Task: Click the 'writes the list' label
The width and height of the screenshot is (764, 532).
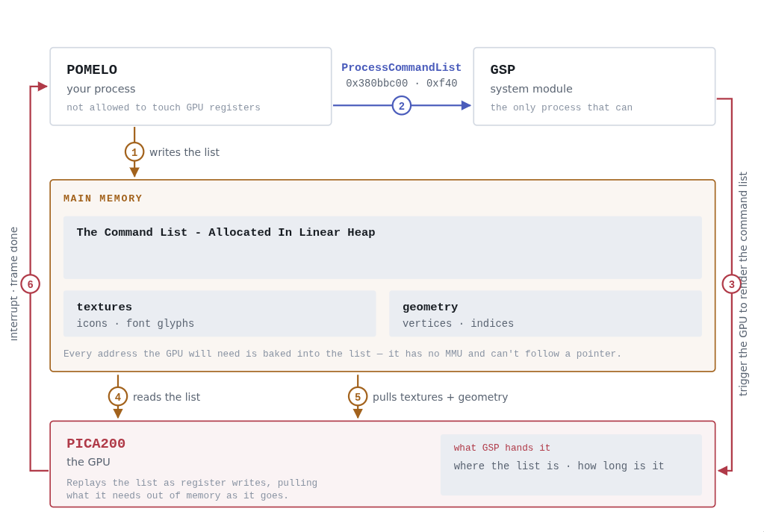Action: tap(184, 152)
